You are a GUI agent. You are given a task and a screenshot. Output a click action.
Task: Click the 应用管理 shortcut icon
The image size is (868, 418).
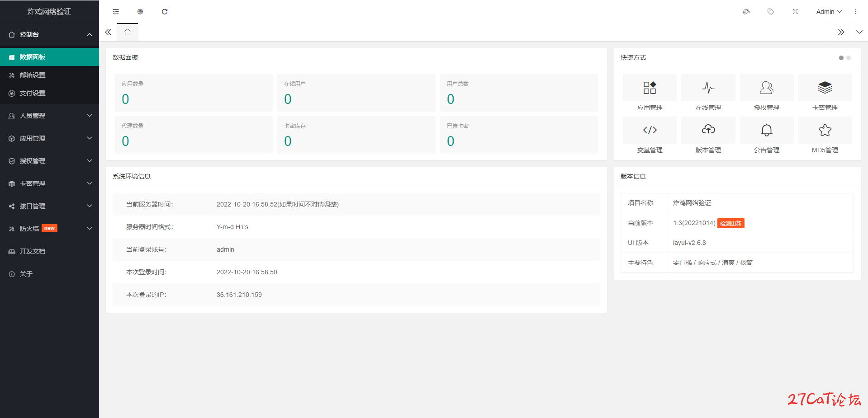tap(650, 88)
